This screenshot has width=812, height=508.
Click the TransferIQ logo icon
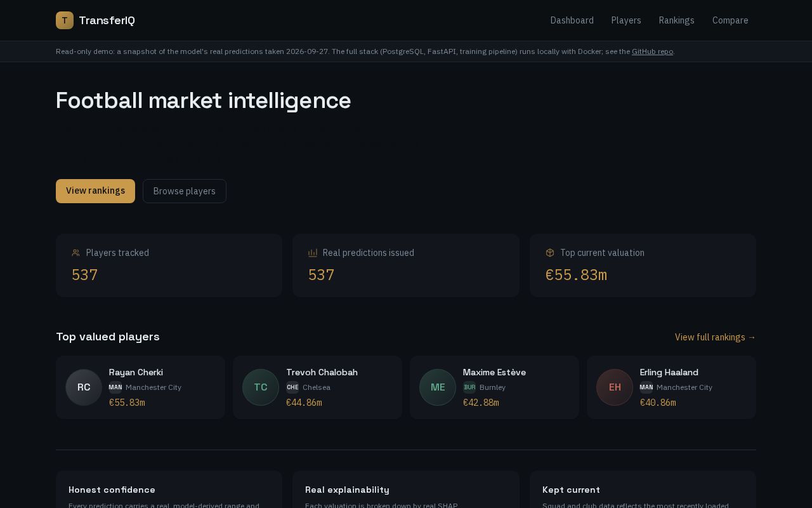(x=65, y=20)
